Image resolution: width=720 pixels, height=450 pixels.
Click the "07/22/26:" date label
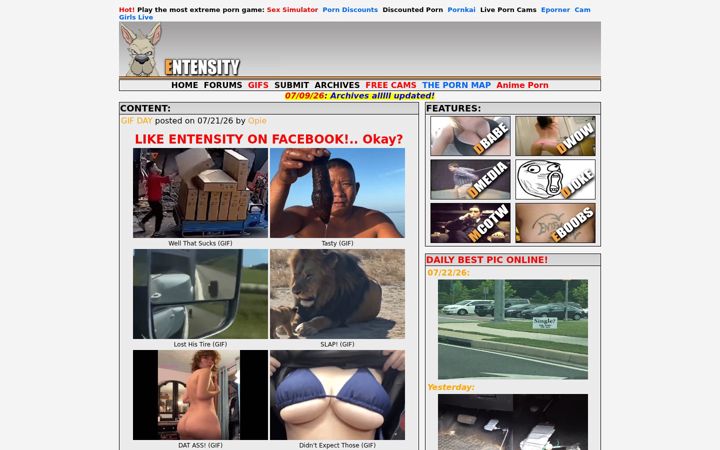448,273
